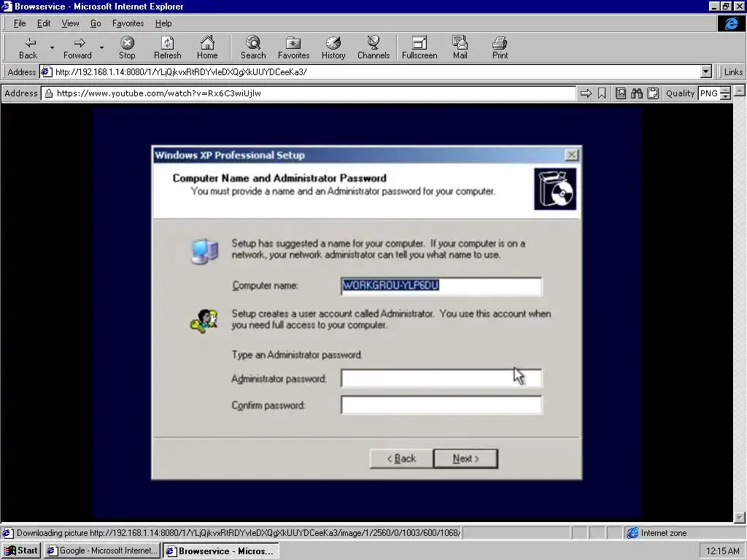747x560 pixels.
Task: Click the IE address bar with the 192.168.1.14 URL
Action: pyautogui.click(x=376, y=72)
